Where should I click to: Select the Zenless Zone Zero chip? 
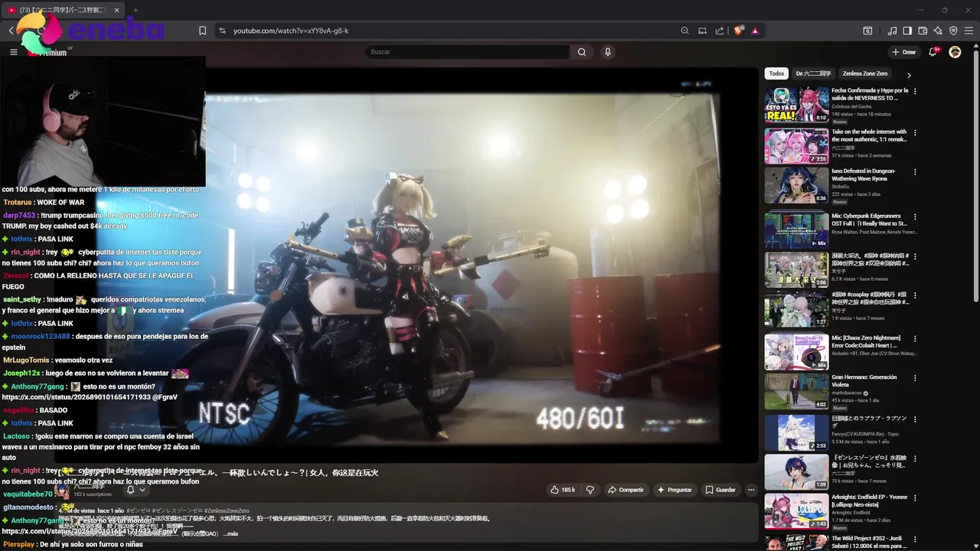[x=864, y=73]
